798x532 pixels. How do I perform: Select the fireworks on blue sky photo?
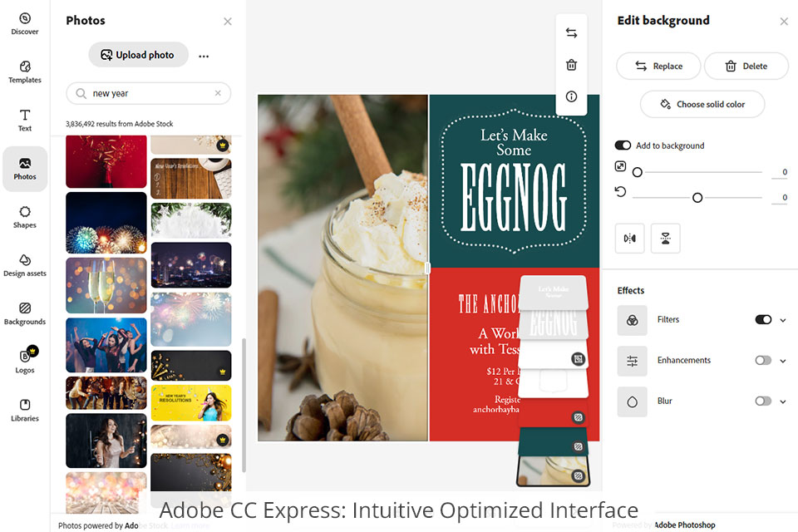(106, 223)
